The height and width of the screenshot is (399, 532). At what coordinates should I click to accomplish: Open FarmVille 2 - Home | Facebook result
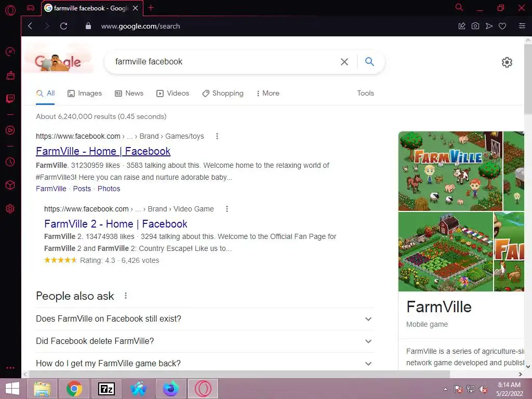pos(116,224)
